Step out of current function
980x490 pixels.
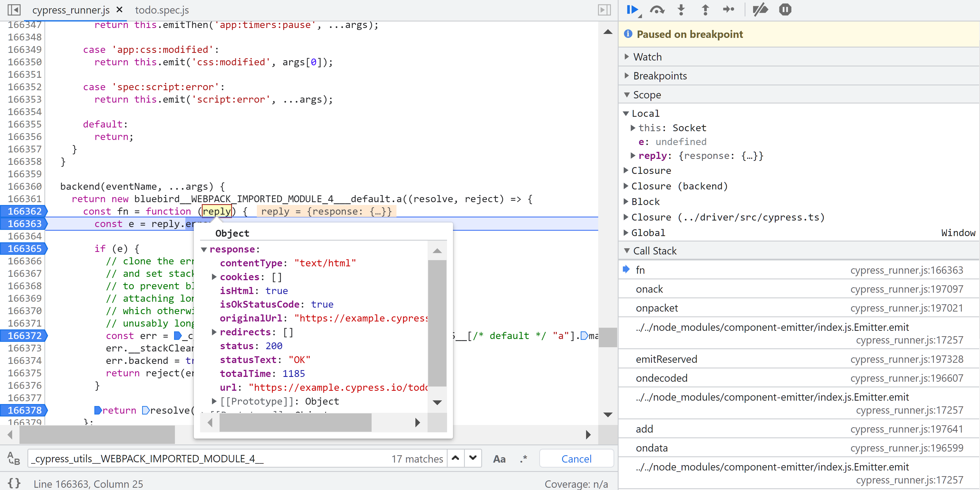705,10
